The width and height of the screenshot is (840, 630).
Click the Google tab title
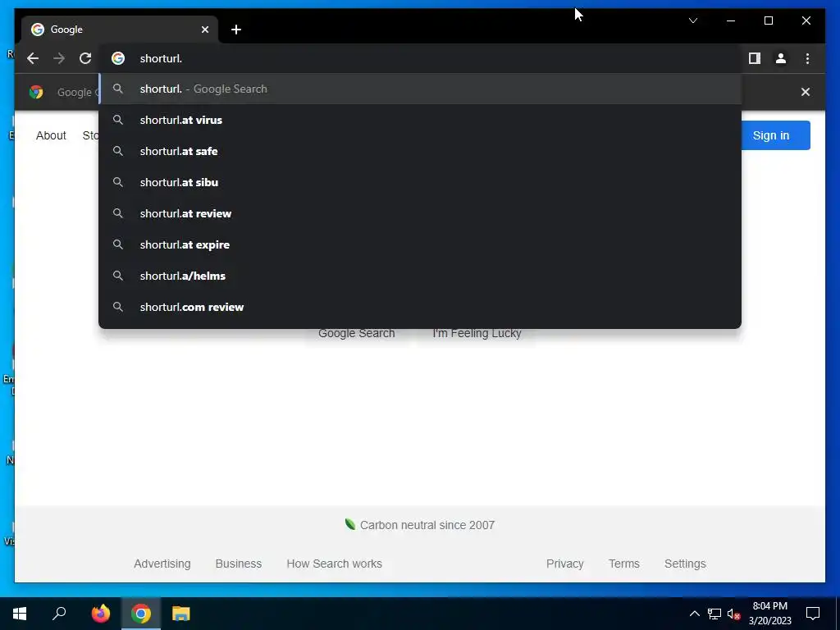pyautogui.click(x=66, y=30)
